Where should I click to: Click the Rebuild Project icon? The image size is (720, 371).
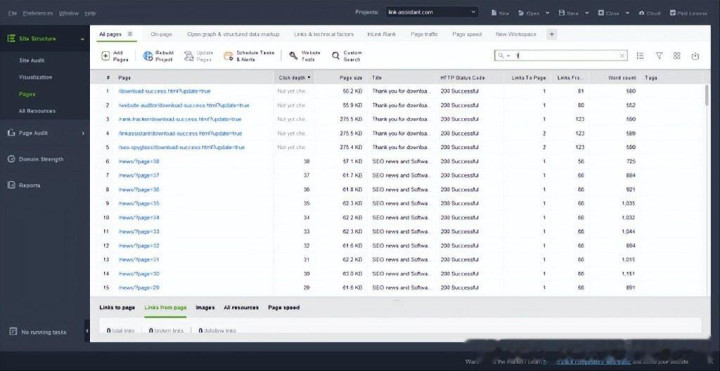(x=148, y=56)
